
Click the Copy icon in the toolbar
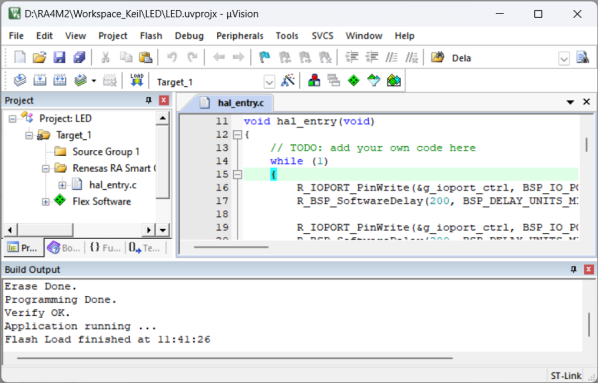click(x=125, y=58)
